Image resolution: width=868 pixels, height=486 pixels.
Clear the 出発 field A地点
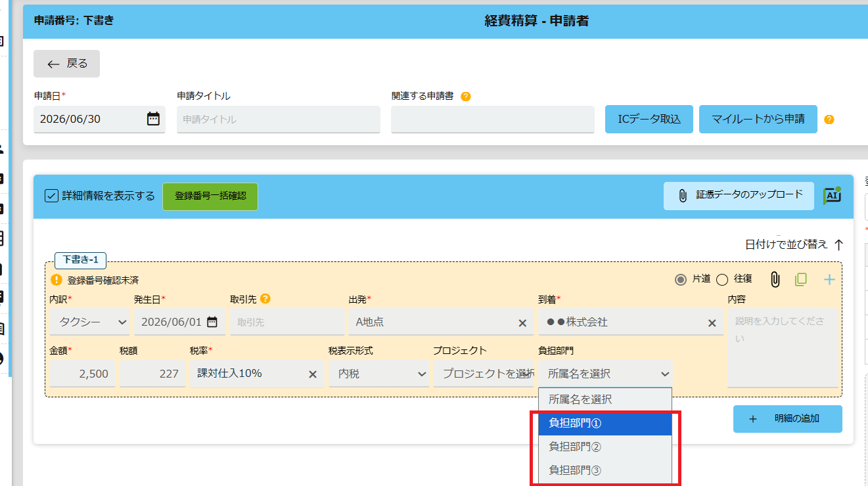click(x=522, y=322)
